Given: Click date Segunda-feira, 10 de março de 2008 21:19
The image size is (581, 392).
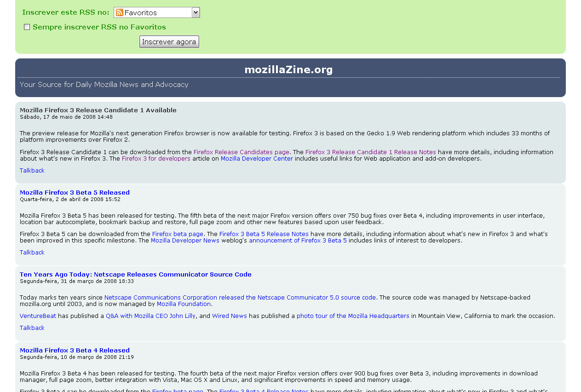Looking at the screenshot, I should coord(77,357).
